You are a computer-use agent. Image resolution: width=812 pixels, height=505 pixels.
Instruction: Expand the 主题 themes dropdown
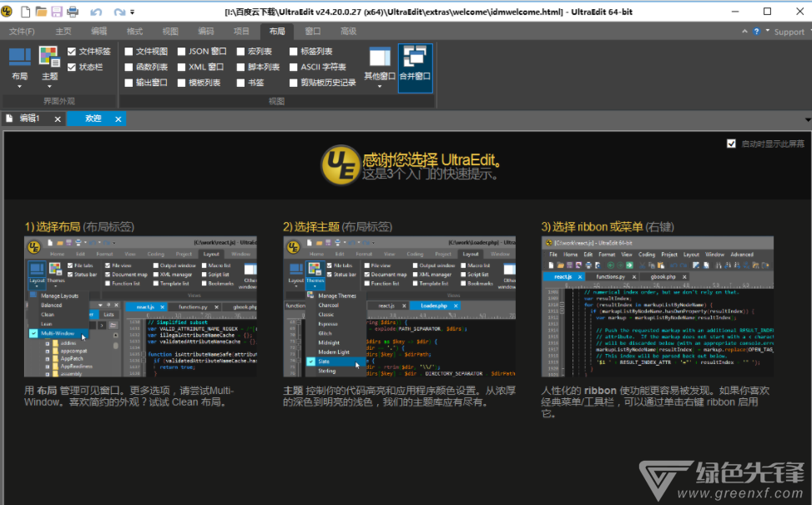tap(50, 68)
